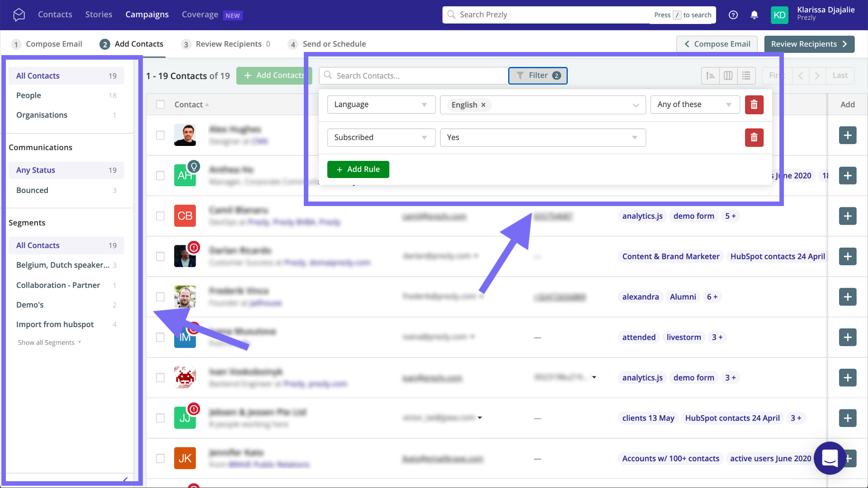This screenshot has height=488, width=868.
Task: Remove the English language tag
Action: point(483,105)
